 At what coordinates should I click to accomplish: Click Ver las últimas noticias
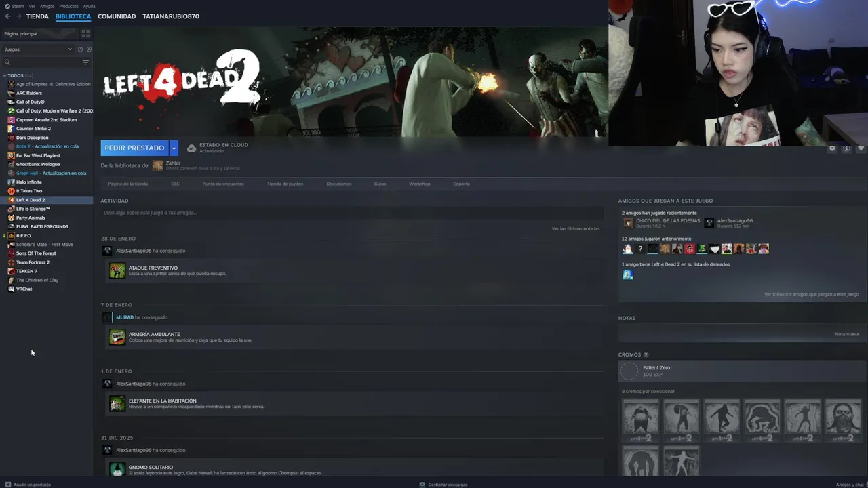tap(576, 228)
